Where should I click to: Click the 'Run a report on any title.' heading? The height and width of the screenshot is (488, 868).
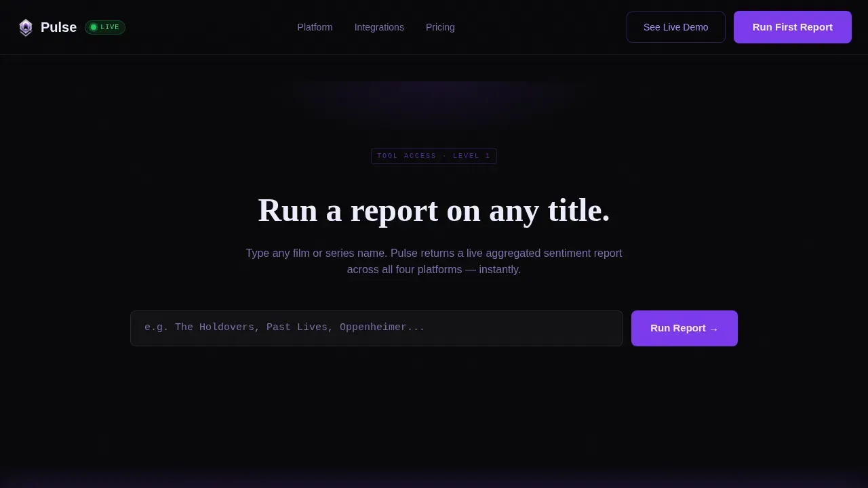click(434, 210)
